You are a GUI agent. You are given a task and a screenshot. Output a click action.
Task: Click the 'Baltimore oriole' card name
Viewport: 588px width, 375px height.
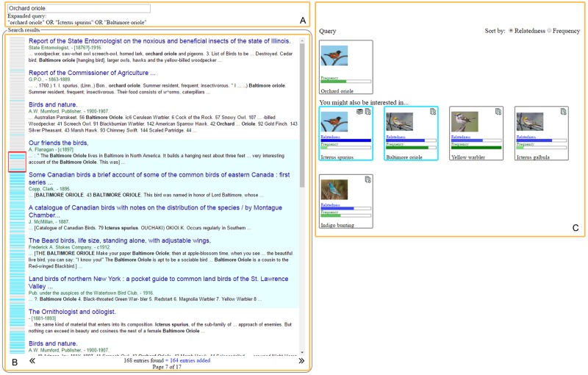coord(404,157)
